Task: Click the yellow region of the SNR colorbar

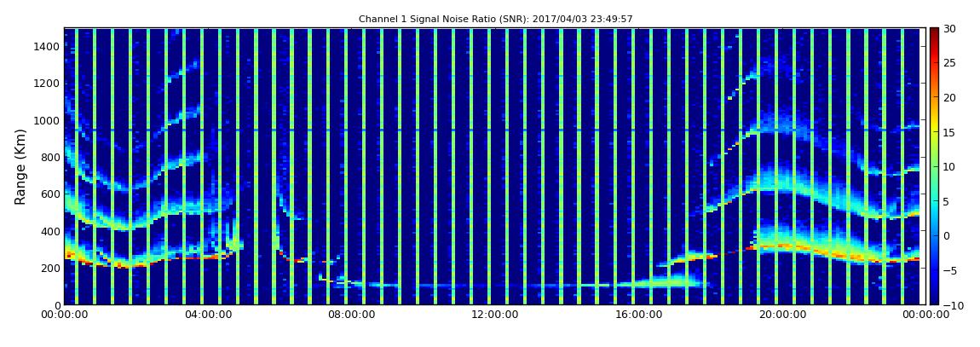Action: (934, 128)
